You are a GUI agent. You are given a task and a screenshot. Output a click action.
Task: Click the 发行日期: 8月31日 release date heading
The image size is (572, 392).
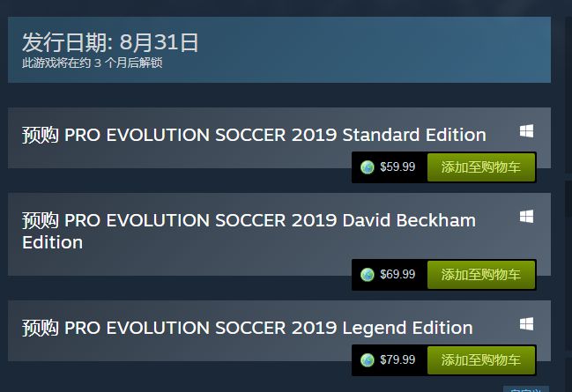(x=110, y=41)
